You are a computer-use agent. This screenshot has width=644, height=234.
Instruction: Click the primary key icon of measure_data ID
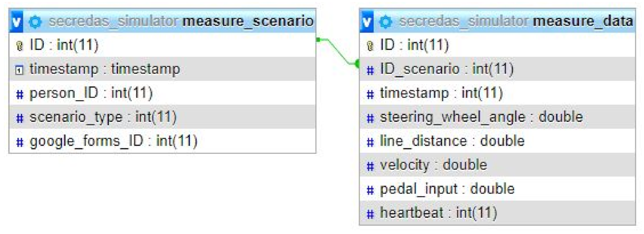(x=370, y=46)
